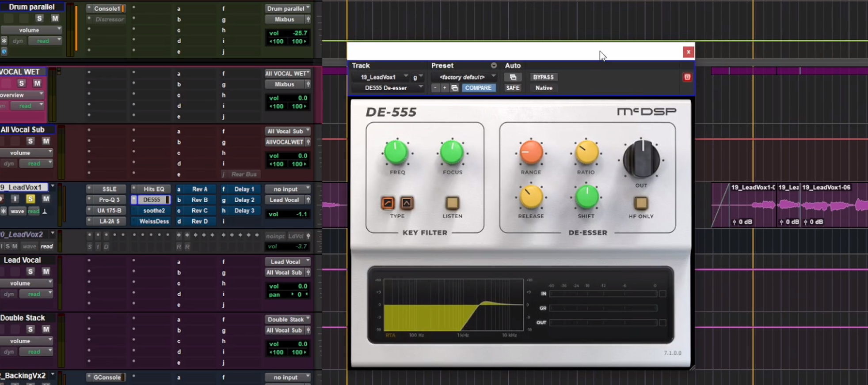Viewport: 868px width, 385px height.
Task: Open the Preset menu circle arrow icon
Action: pyautogui.click(x=494, y=65)
